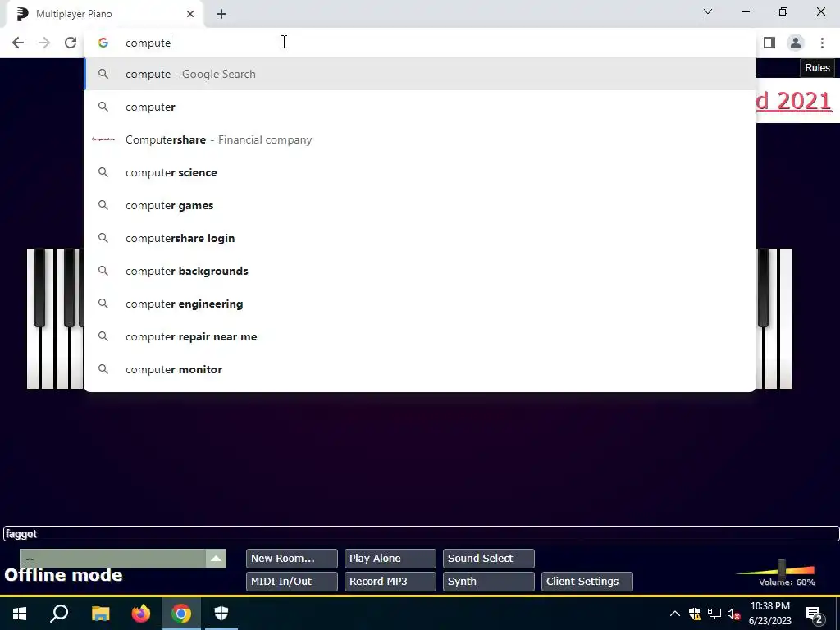Click Record MP3 button
The width and height of the screenshot is (840, 630).
point(390,582)
